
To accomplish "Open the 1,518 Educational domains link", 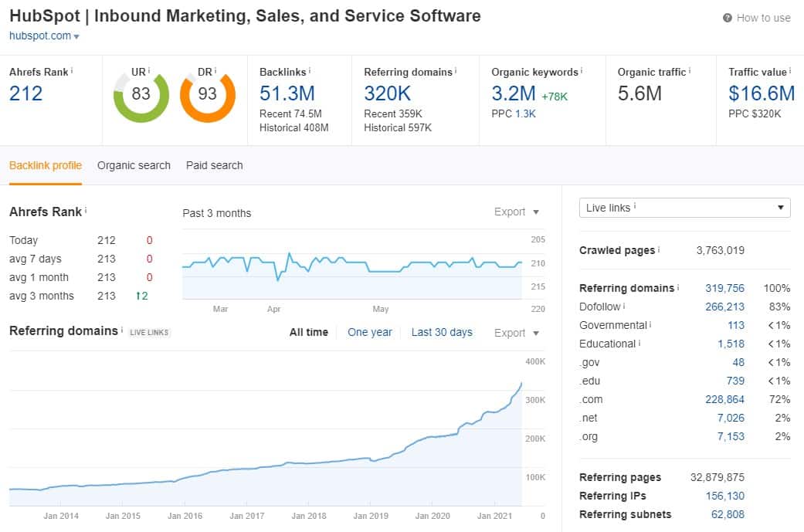I will tap(731, 344).
